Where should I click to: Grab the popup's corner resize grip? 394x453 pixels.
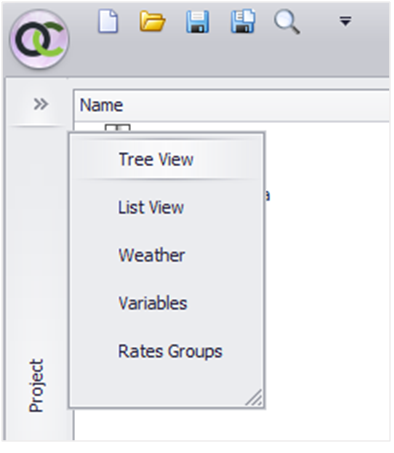pos(254,397)
